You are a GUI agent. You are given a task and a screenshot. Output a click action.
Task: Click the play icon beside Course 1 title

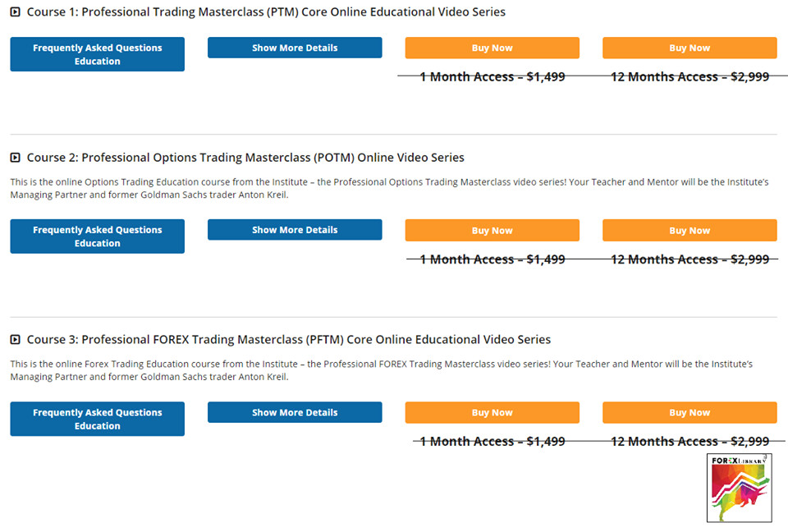pyautogui.click(x=15, y=11)
